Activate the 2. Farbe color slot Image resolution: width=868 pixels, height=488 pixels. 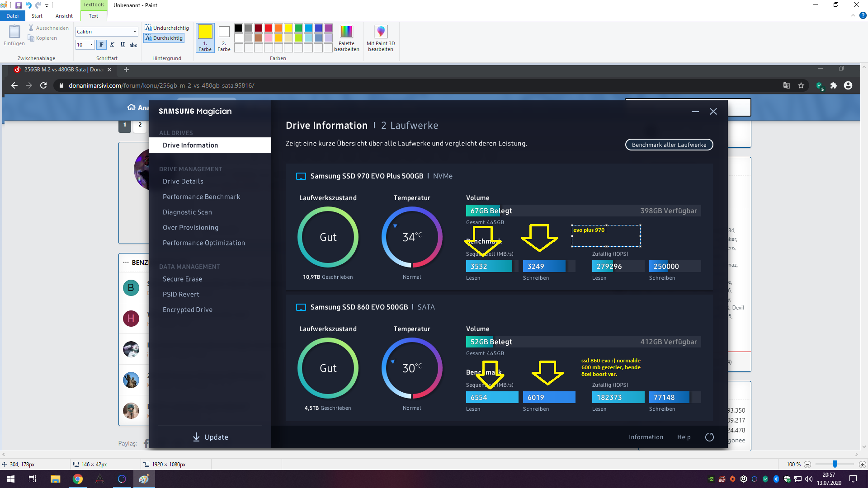[x=224, y=38]
